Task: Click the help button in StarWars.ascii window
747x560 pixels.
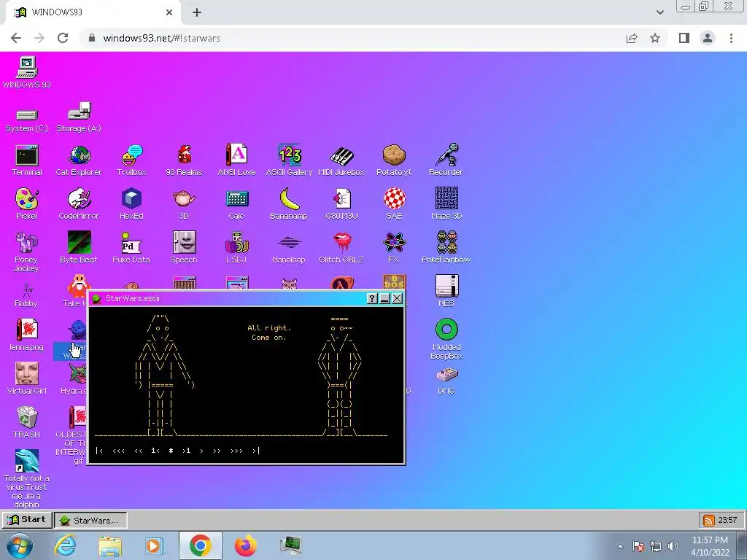Action: pos(372,298)
